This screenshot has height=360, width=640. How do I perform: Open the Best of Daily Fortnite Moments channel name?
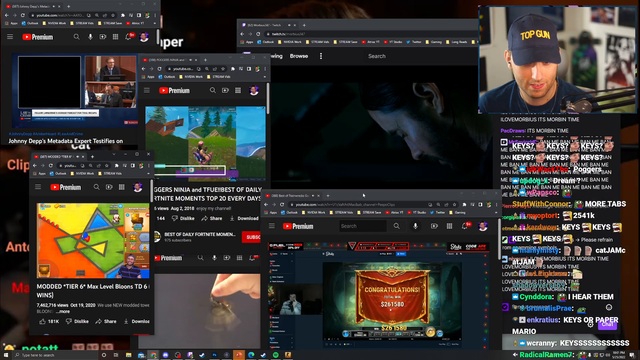point(200,234)
